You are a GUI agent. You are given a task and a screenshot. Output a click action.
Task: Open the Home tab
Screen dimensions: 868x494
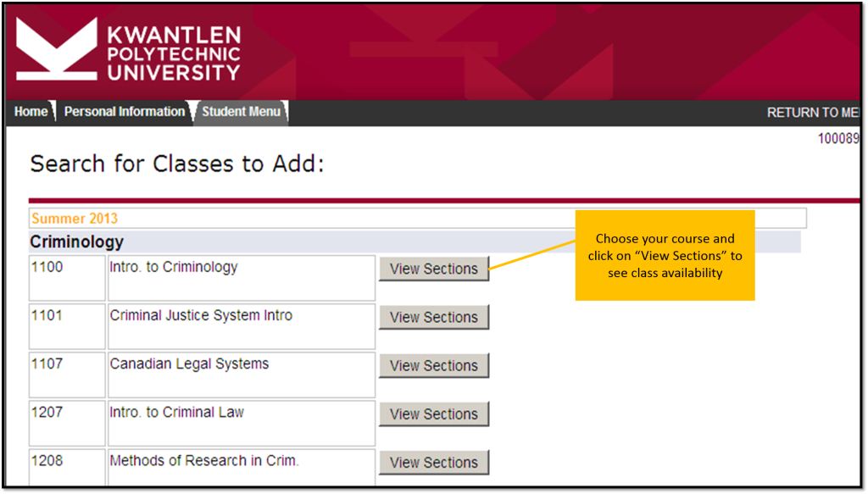click(x=31, y=112)
